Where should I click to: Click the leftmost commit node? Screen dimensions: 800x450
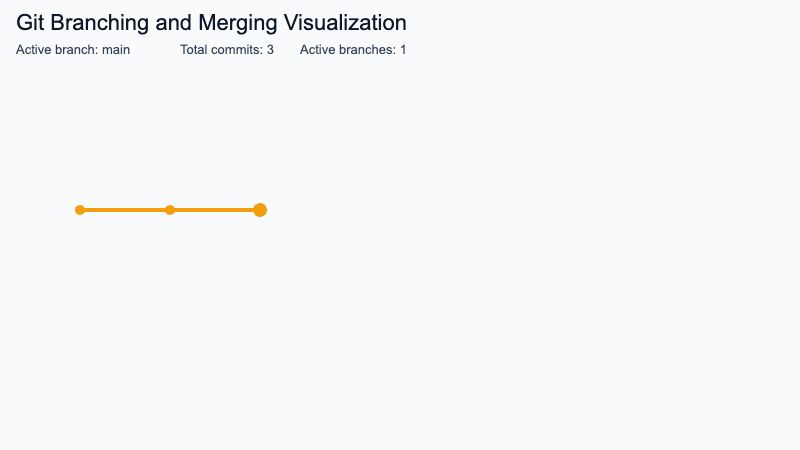point(80,210)
